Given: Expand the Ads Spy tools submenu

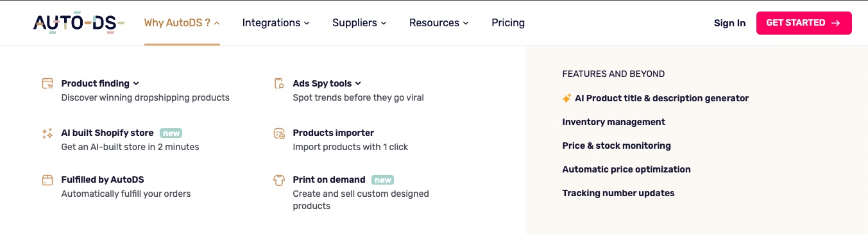Looking at the screenshot, I should tap(327, 83).
